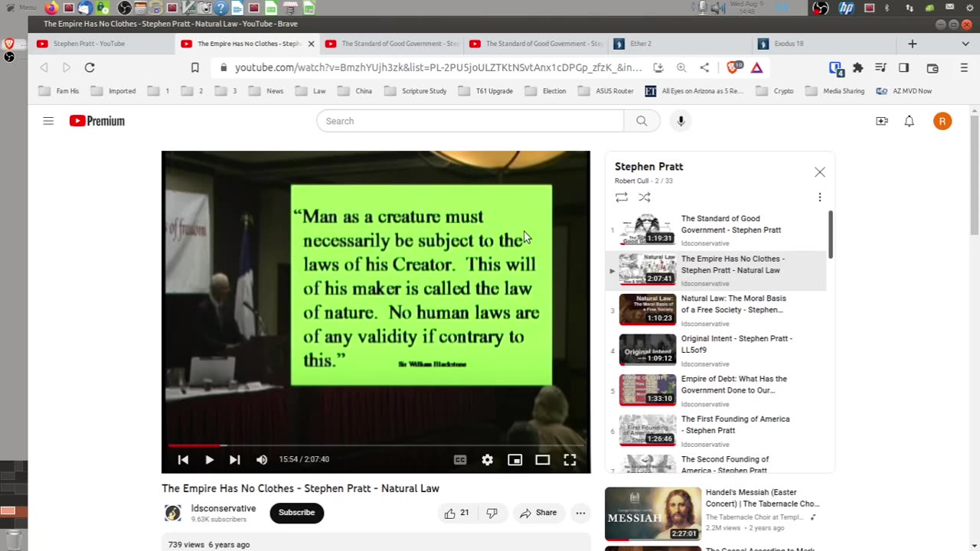Open YouTube notifications bell

pos(909,121)
